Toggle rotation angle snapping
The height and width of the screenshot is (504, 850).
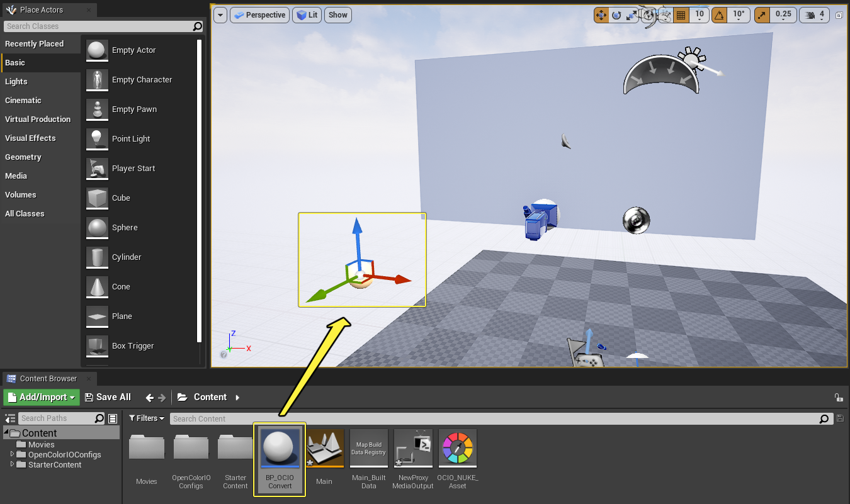(718, 15)
